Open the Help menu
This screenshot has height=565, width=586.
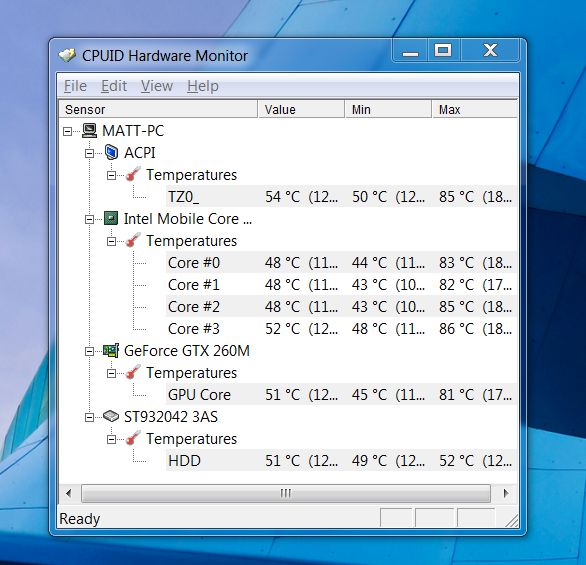click(x=203, y=86)
